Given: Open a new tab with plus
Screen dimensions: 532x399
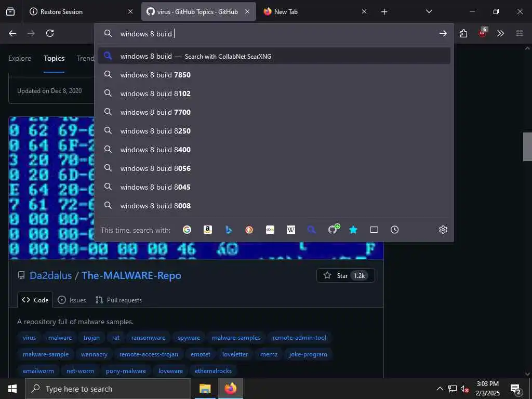Looking at the screenshot, I should coord(384,12).
